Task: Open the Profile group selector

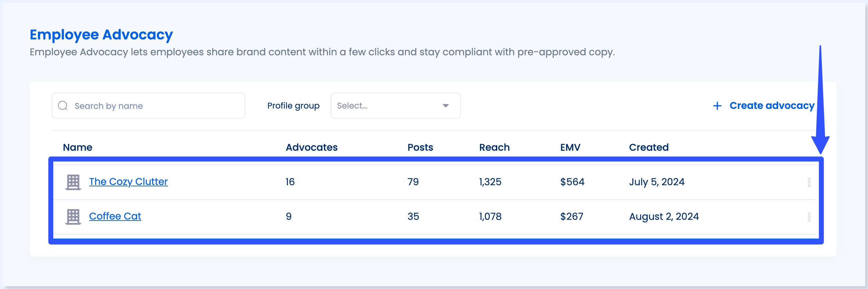Action: [395, 105]
